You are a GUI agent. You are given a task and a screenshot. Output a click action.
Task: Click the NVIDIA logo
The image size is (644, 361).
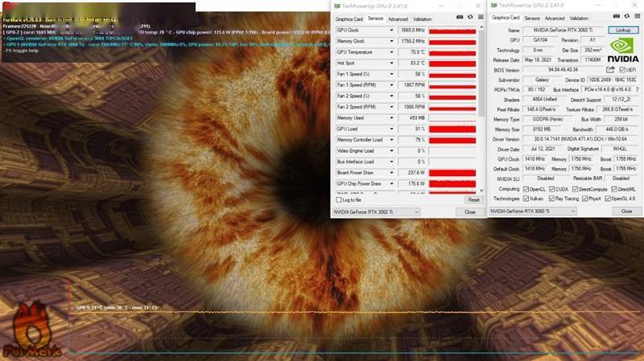pos(622,50)
